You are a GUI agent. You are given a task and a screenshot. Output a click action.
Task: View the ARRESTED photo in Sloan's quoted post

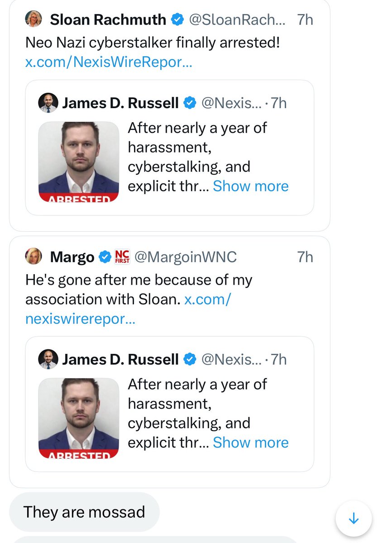click(79, 162)
